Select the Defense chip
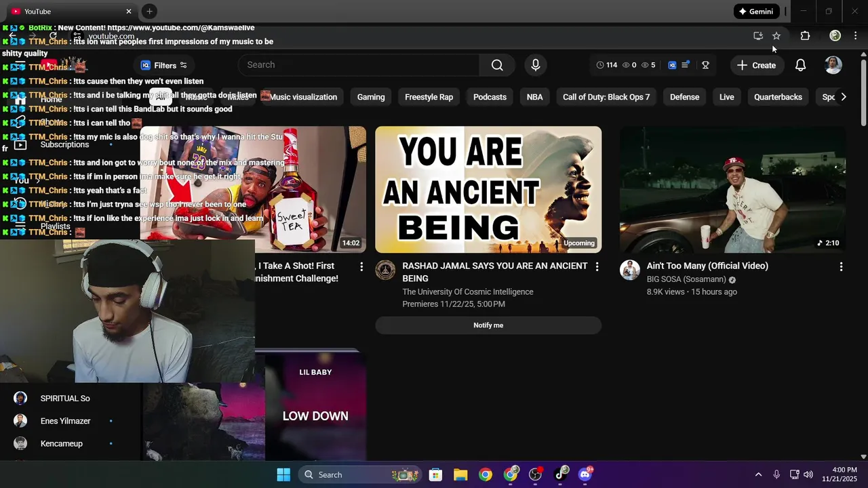 [x=684, y=97]
